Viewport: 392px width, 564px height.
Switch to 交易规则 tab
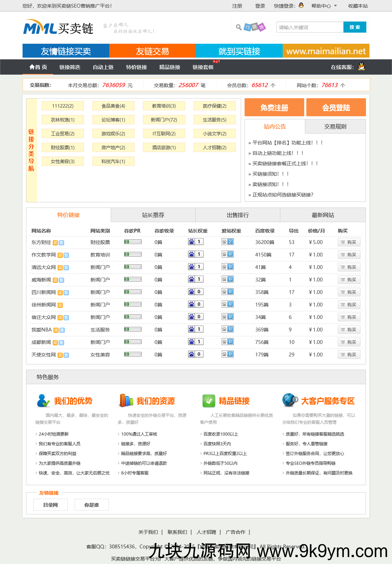(x=335, y=126)
